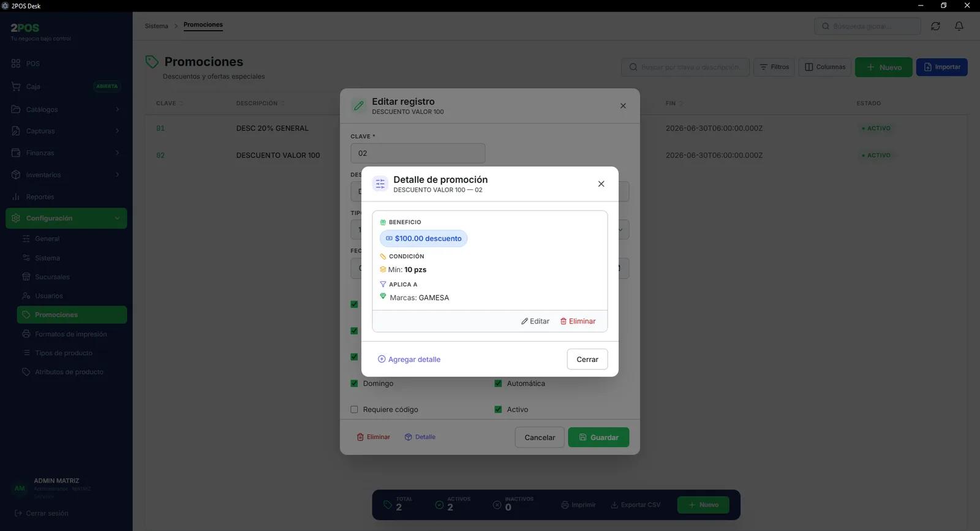
Task: Click Imprimir in the bottom bar
Action: [x=578, y=505]
